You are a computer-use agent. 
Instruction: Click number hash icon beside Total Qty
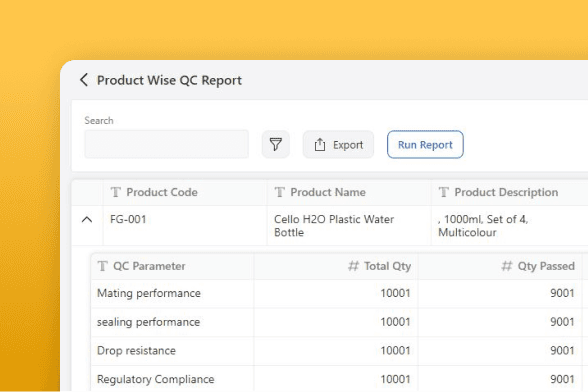point(353,266)
